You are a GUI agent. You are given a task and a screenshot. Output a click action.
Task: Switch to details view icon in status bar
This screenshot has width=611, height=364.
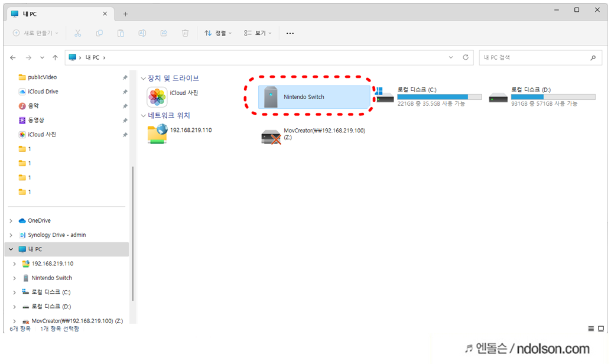(x=591, y=329)
